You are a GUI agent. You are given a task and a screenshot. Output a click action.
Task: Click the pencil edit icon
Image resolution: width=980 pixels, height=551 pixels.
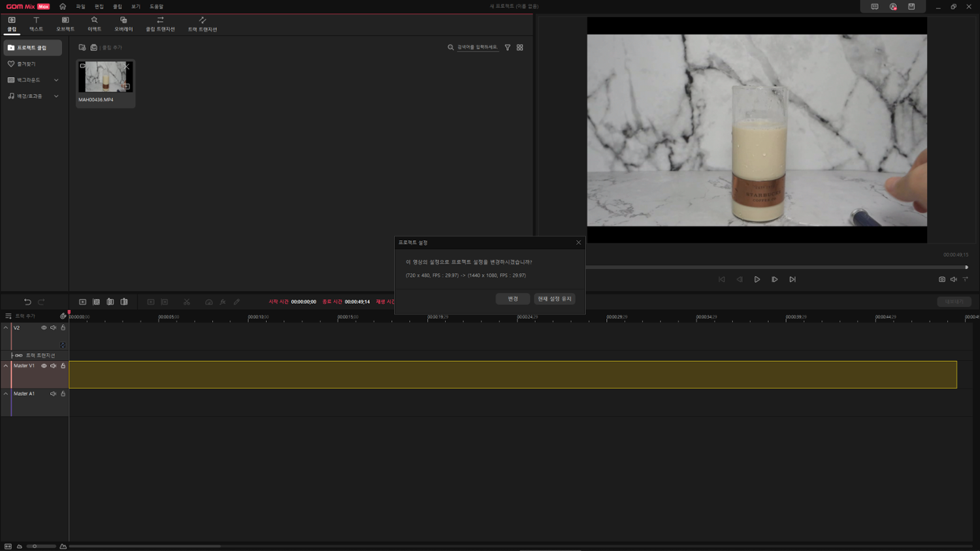237,302
